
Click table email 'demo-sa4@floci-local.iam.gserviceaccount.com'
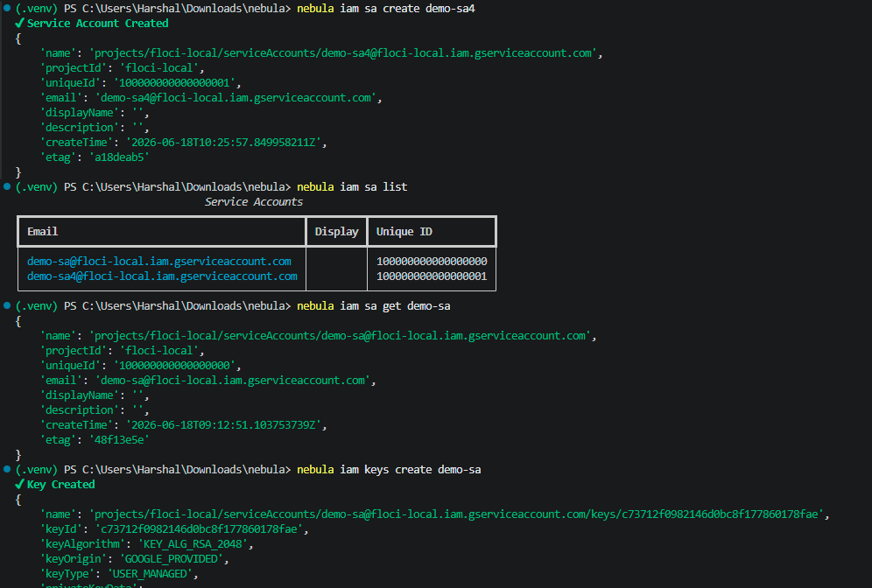[162, 276]
